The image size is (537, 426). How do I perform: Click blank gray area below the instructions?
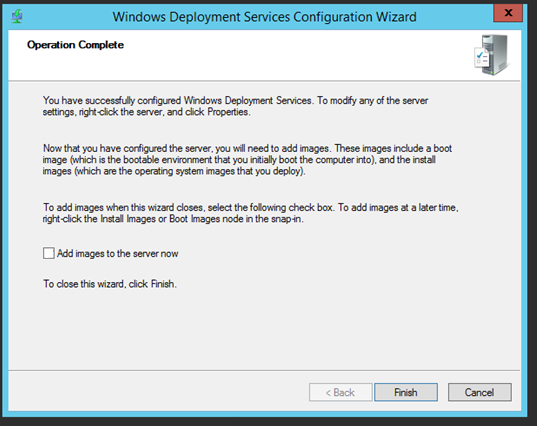(264, 329)
